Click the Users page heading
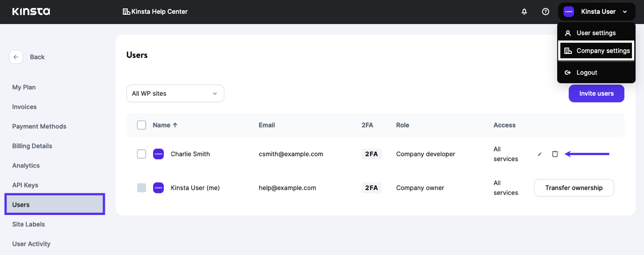Screen dimensions: 644x255 [137, 55]
